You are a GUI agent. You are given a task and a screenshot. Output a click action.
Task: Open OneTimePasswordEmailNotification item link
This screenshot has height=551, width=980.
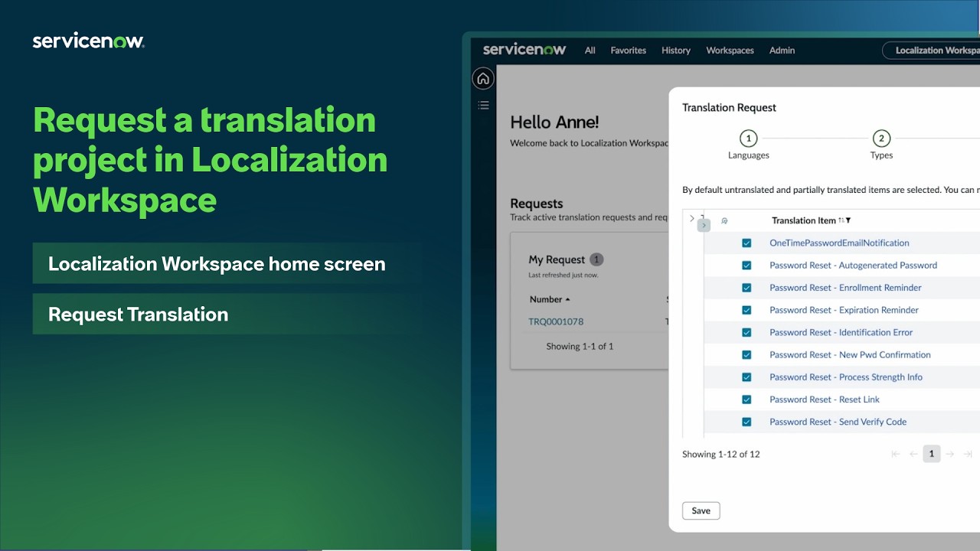coord(839,243)
